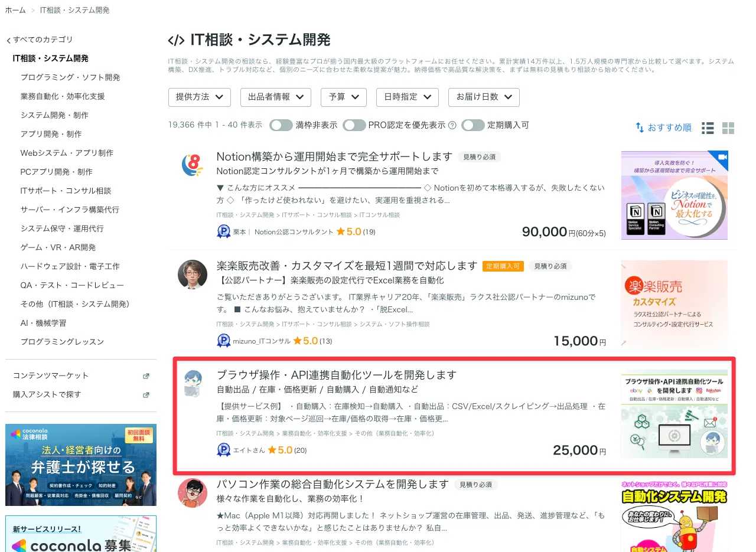Open エイトさん seller avatar icon
This screenshot has width=756, height=552.
tap(193, 383)
